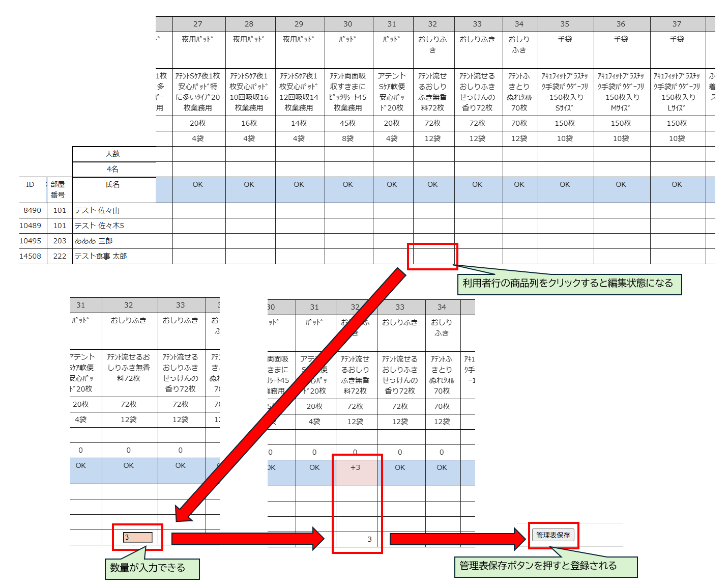Screen dimensions: 728x585
Task: Click the pink +3 status cell
Action: point(355,472)
